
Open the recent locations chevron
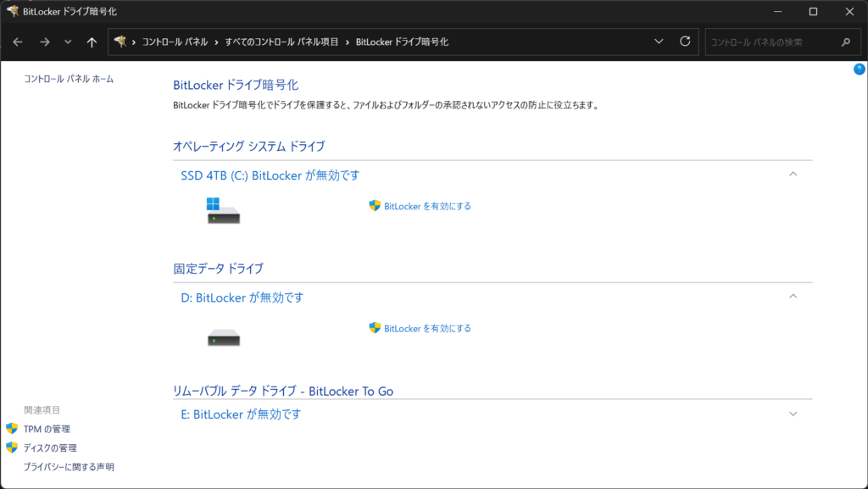point(68,42)
